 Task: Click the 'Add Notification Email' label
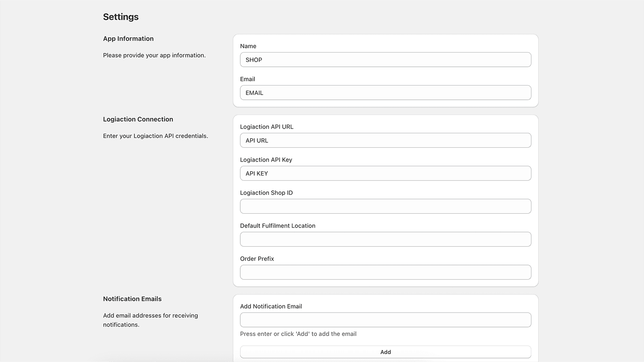271,306
